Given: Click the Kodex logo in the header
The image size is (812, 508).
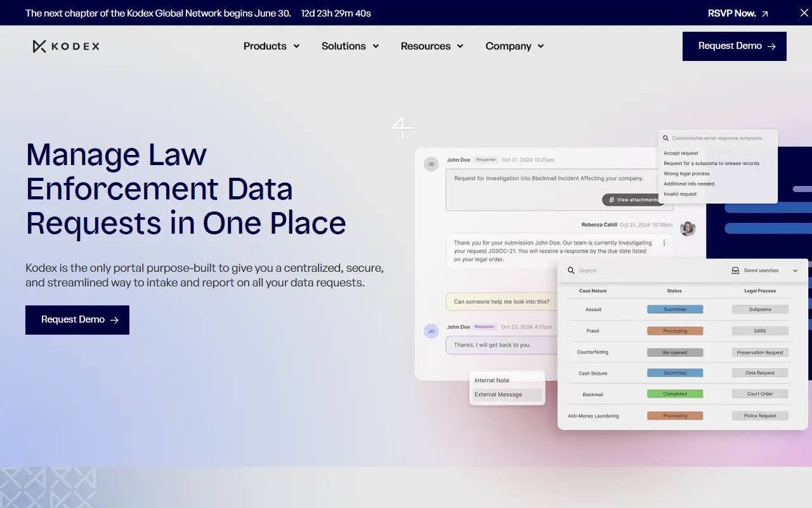Looking at the screenshot, I should point(66,46).
